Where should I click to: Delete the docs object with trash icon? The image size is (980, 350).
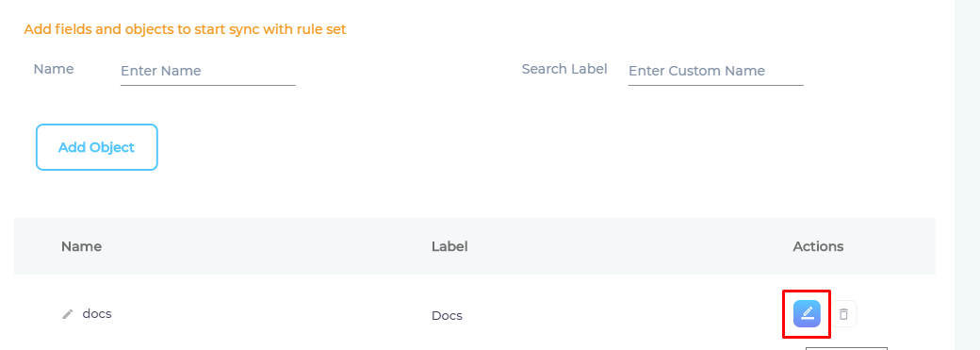tap(843, 314)
